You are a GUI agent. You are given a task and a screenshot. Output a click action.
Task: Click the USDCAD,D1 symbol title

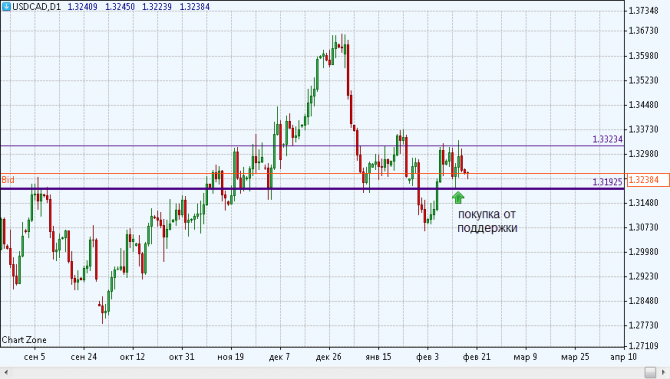point(36,7)
